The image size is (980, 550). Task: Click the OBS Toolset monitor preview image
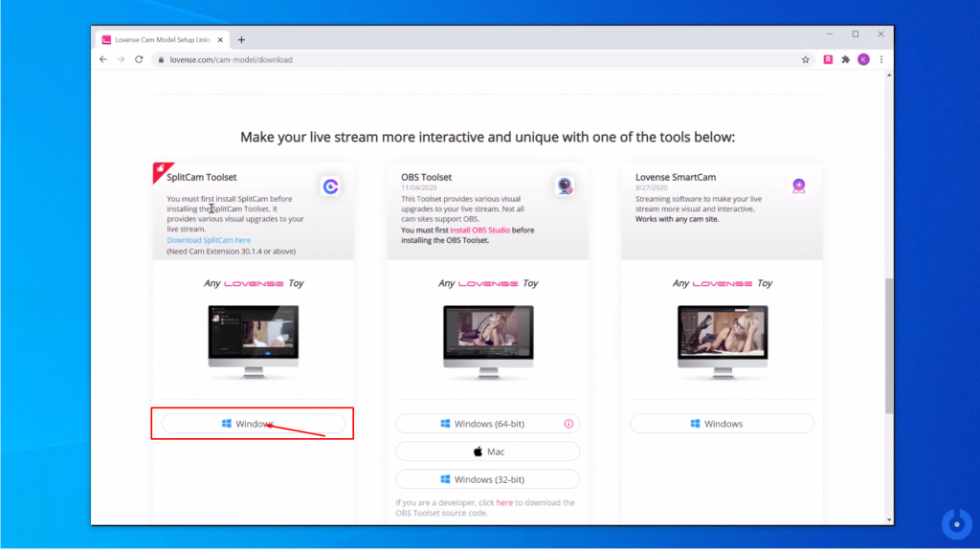(x=488, y=341)
